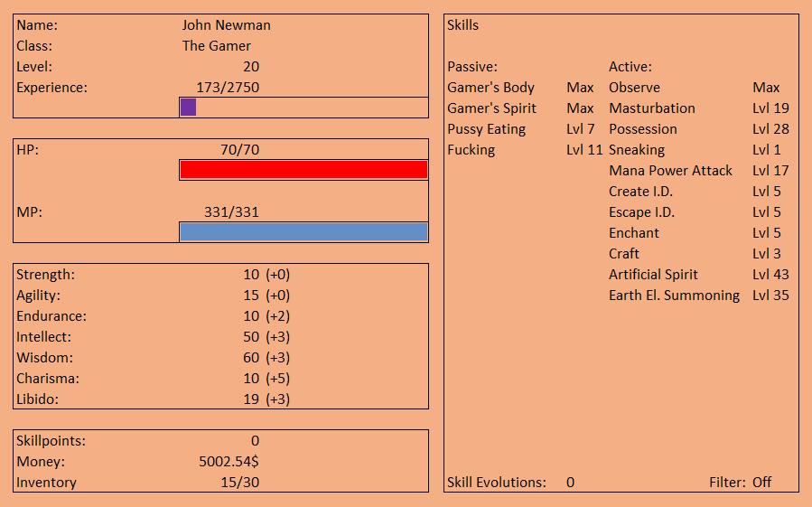Click the Level value 20
Viewport: 812px width, 507px height.
[251, 66]
